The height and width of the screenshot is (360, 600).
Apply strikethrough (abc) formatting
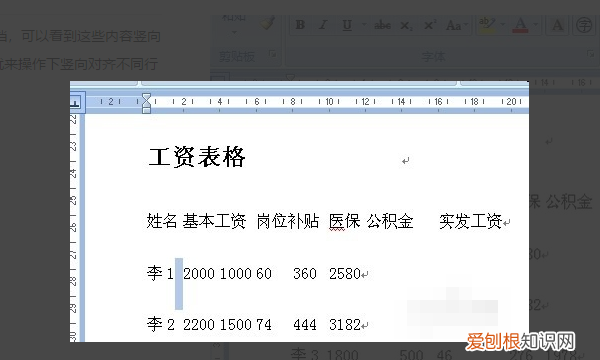tap(382, 25)
